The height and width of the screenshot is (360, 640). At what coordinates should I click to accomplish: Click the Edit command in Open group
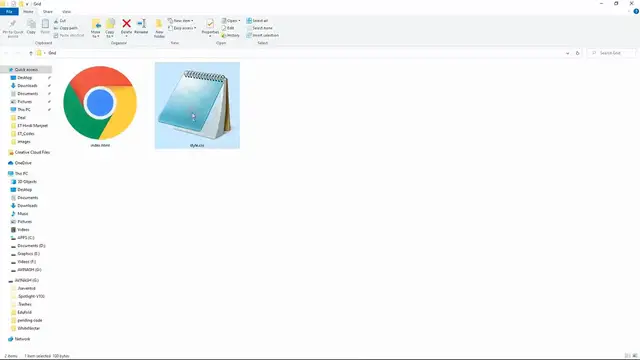click(228, 28)
